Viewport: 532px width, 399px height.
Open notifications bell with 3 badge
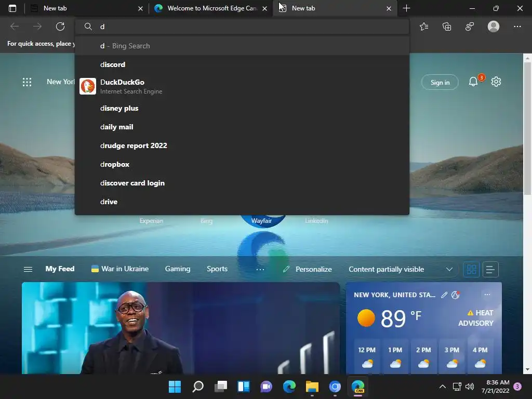point(473,82)
